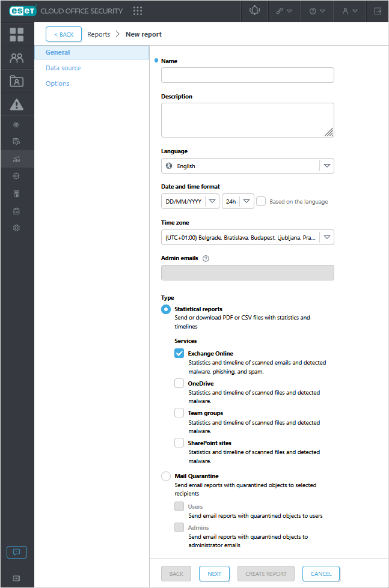Screen dimensions: 389x588
Task: Switch to the Data source section
Action: 63,68
